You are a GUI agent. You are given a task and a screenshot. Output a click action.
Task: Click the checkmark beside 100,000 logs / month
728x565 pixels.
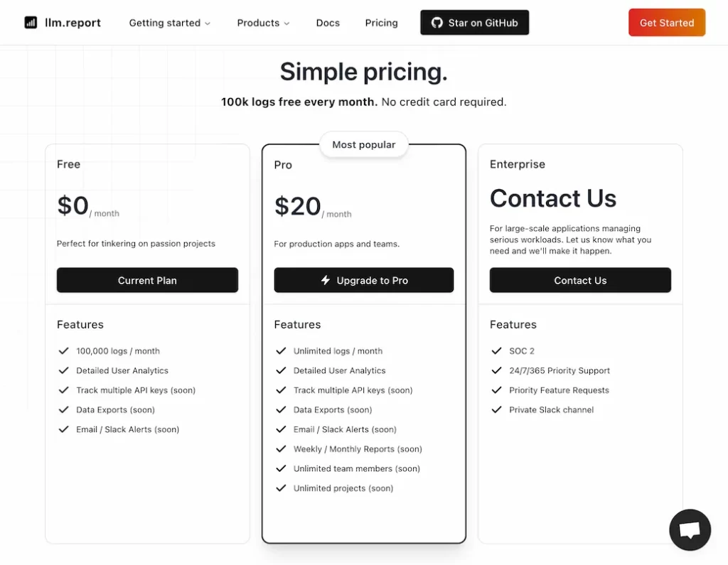[x=64, y=351]
